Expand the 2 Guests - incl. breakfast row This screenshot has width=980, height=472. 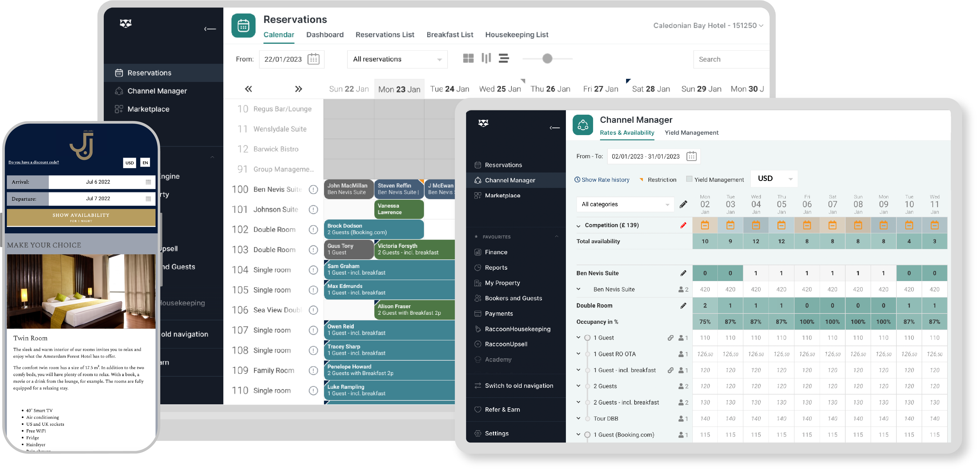(x=578, y=402)
